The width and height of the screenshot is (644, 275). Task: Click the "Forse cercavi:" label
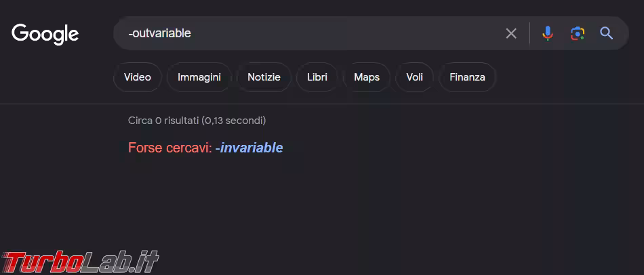(x=169, y=148)
